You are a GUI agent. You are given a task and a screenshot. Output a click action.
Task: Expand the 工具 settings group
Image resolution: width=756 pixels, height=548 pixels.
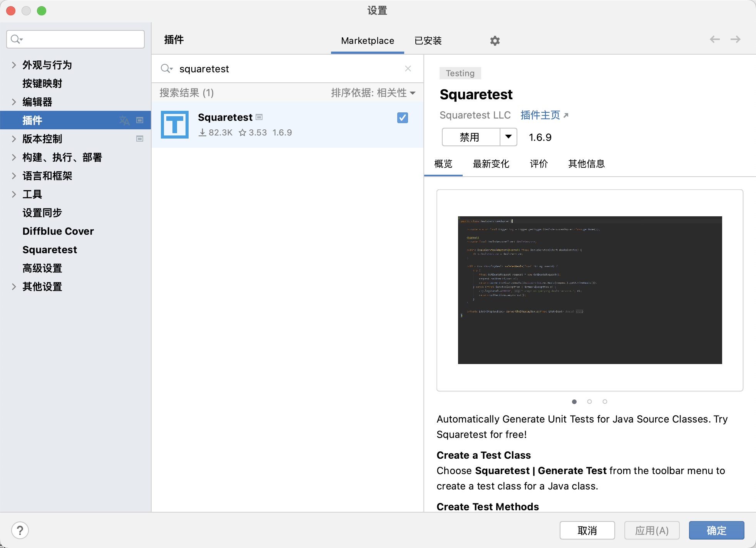(14, 194)
